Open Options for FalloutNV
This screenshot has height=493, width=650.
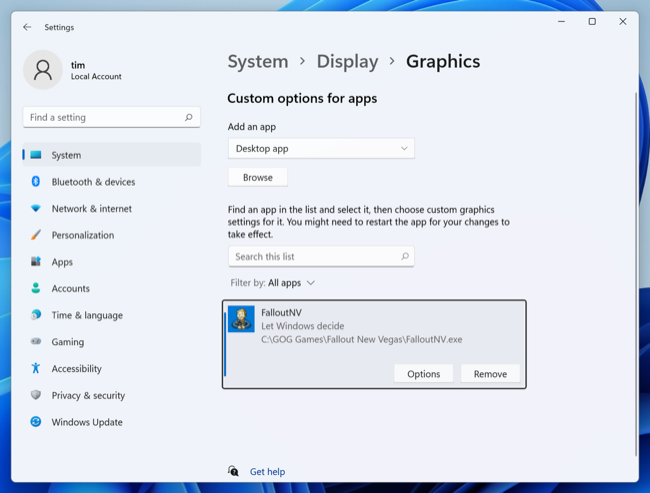[x=423, y=374]
